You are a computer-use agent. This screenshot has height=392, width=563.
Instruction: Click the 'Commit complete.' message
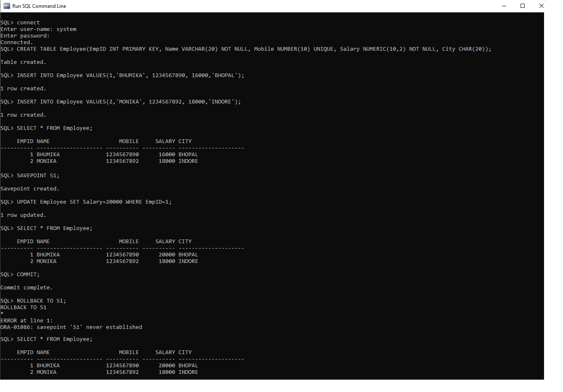27,288
